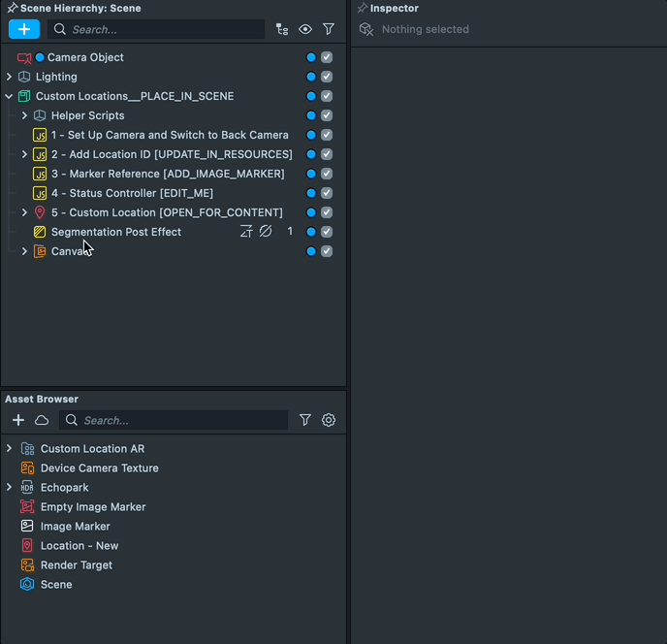667x644 pixels.
Task: Click the Segmentation Post Effect striped icon
Action: pos(40,232)
